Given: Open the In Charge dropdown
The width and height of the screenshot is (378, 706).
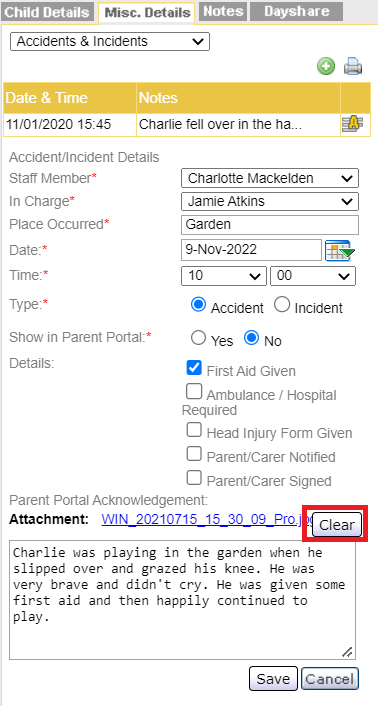Looking at the screenshot, I should click(x=270, y=201).
